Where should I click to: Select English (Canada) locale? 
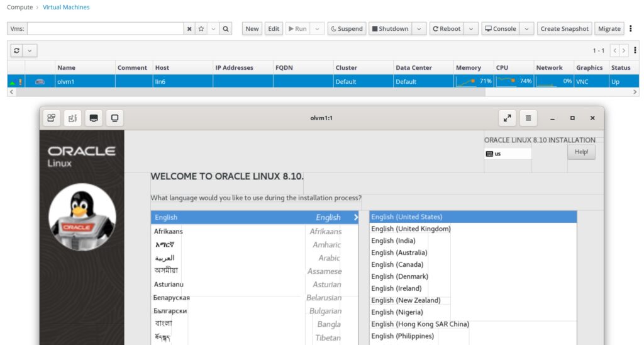tap(473, 264)
